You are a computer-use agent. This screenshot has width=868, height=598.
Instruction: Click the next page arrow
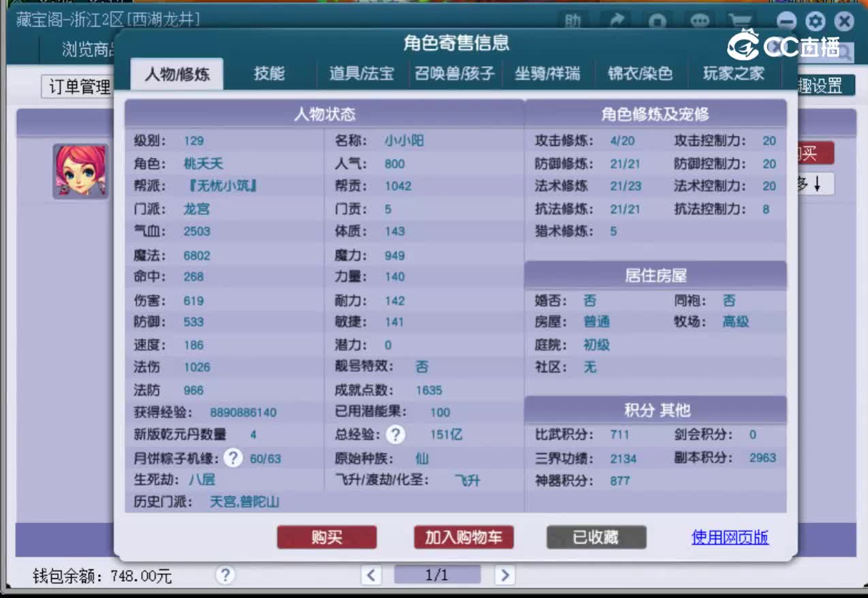504,576
